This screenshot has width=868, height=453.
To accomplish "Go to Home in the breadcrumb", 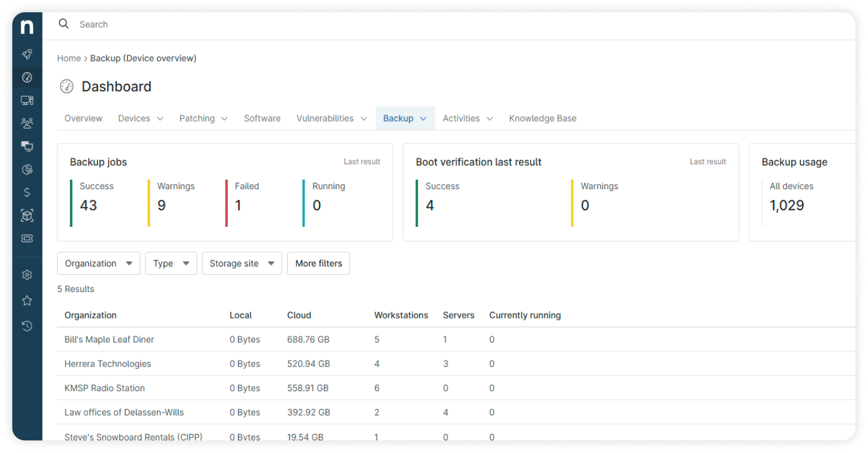I will pos(69,58).
